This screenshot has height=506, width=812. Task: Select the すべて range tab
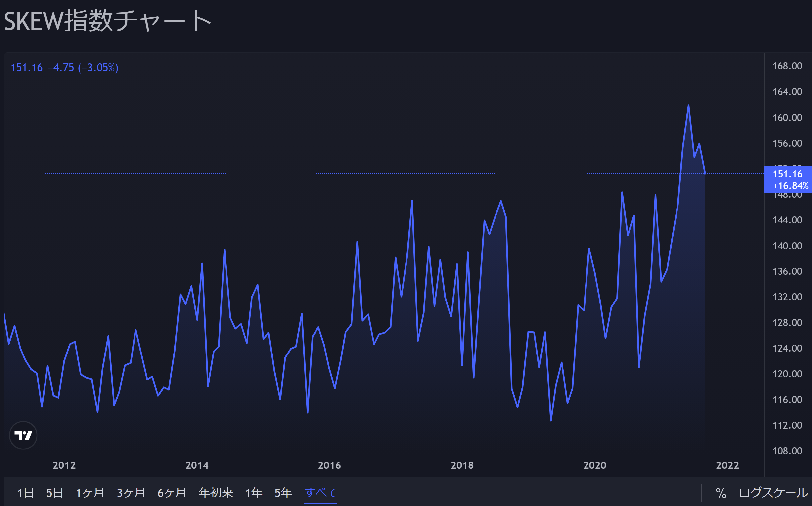click(321, 493)
